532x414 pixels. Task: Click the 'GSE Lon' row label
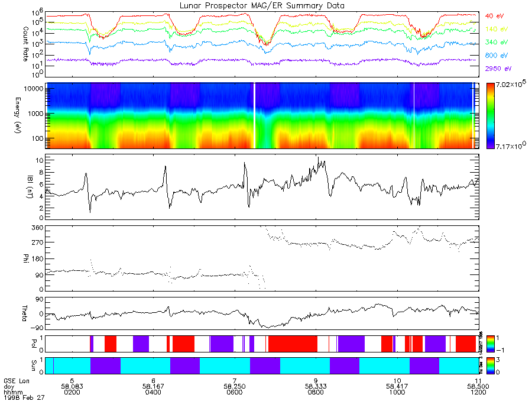pyautogui.click(x=17, y=381)
